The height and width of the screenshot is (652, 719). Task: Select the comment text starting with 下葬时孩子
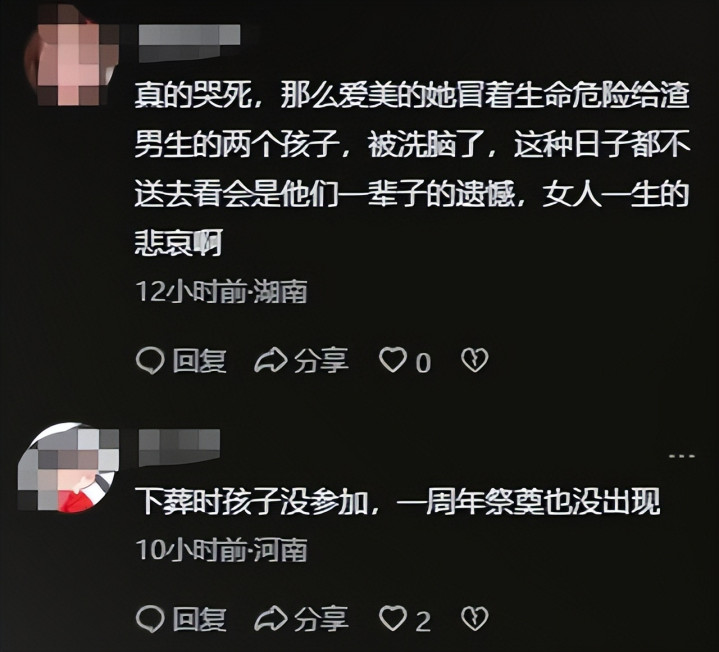(397, 502)
